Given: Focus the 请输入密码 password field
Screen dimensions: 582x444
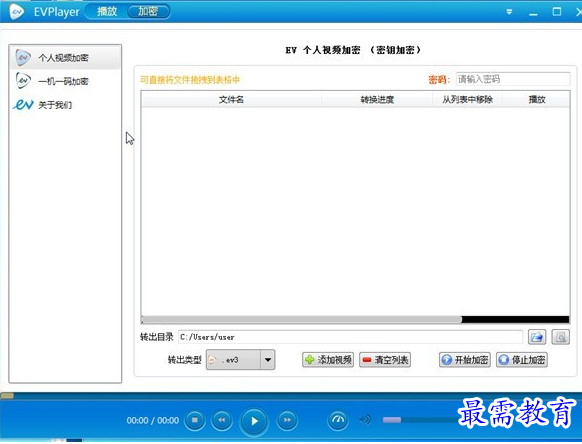Looking at the screenshot, I should click(513, 79).
